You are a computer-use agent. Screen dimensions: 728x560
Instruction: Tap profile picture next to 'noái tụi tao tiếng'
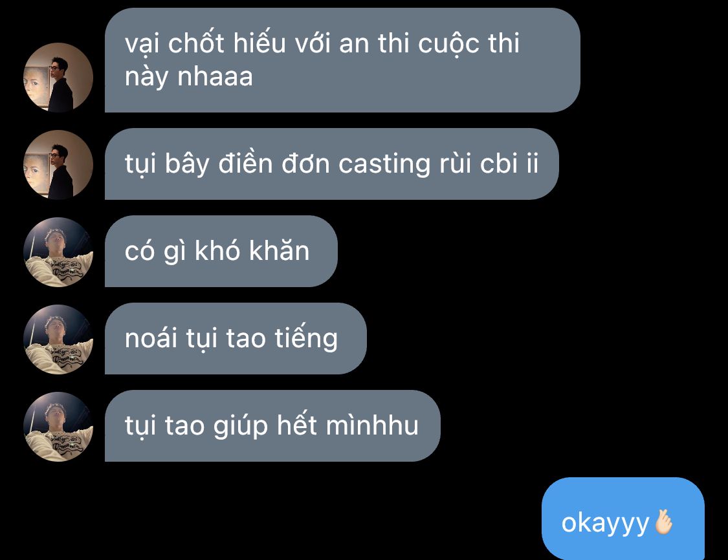click(58, 339)
